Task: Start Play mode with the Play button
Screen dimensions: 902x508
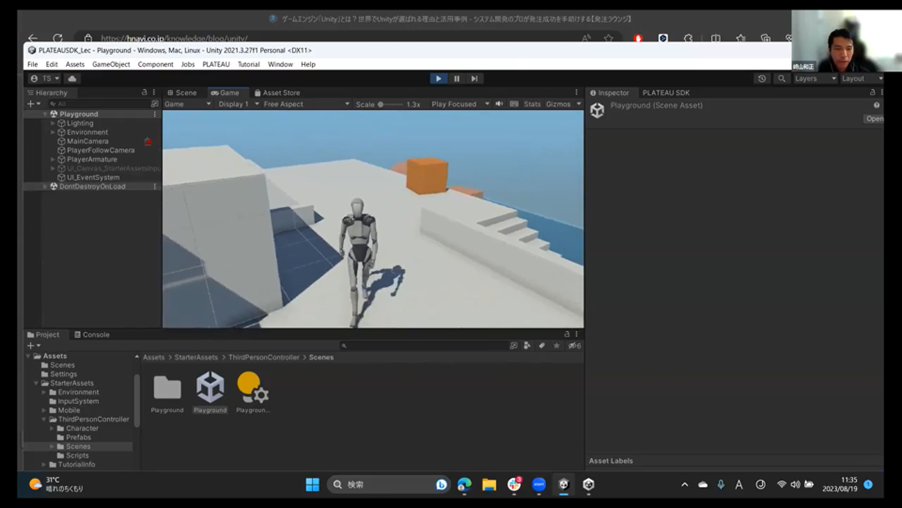Action: pyautogui.click(x=438, y=79)
